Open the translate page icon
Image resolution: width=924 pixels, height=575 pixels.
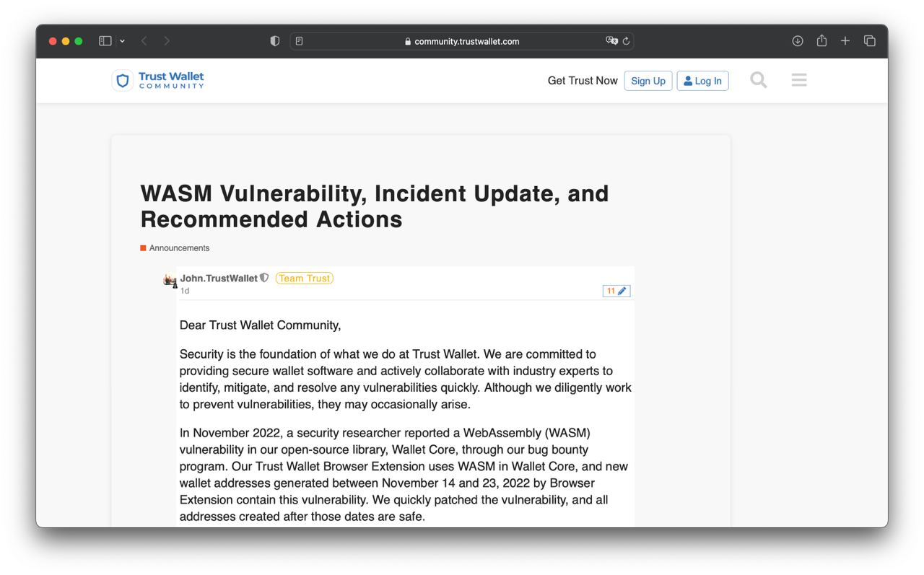611,41
